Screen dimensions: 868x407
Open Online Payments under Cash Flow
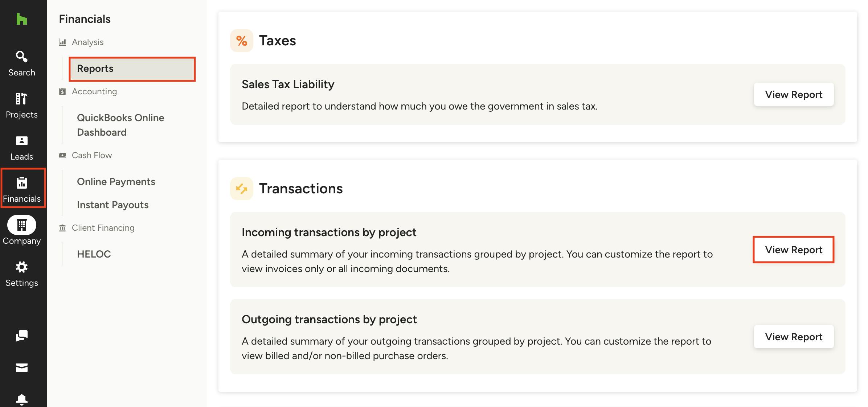116,181
